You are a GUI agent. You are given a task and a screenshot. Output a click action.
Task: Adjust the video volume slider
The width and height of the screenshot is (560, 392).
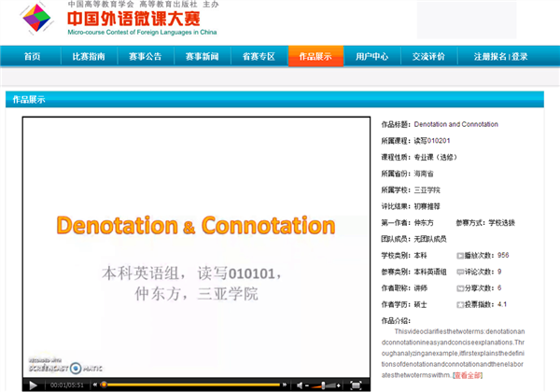coord(322,384)
